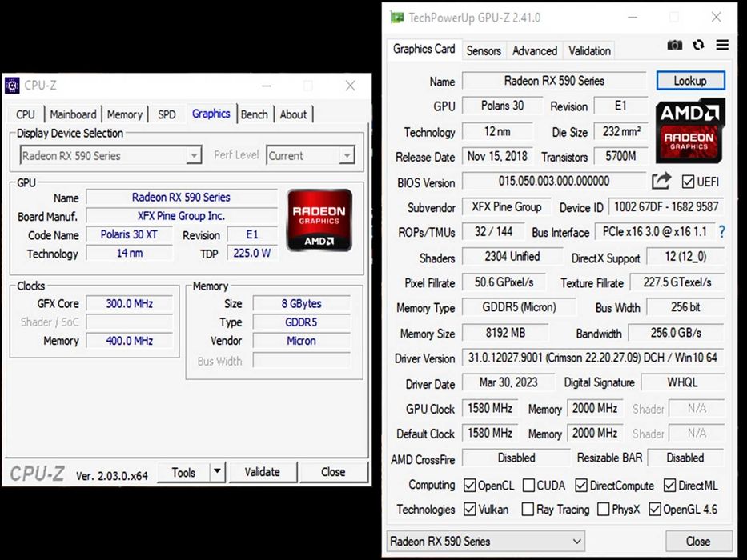747x560 pixels.
Task: Toggle the OpenGL 4.6 checkbox
Action: pyautogui.click(x=655, y=509)
